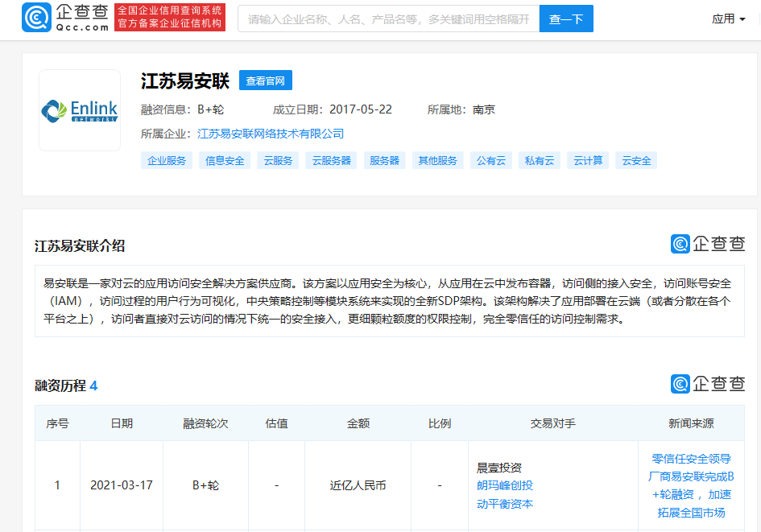This screenshot has height=532, width=761.
Task: Click the B+轮 cell in the funding table
Action: pyautogui.click(x=206, y=485)
